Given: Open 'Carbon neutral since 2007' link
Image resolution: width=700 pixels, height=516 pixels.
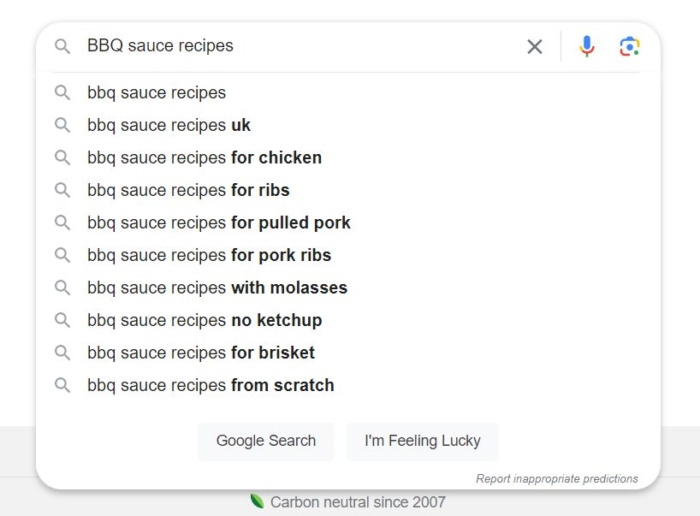Looking at the screenshot, I should pos(358,502).
